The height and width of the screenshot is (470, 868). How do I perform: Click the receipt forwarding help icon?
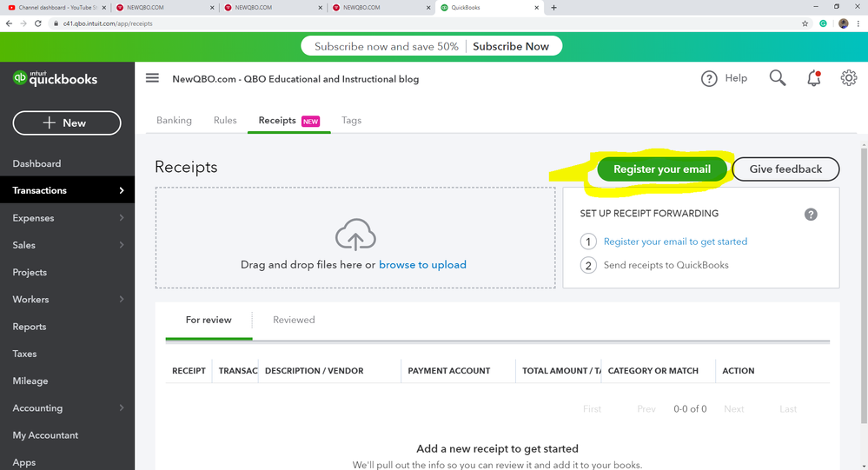tap(811, 214)
